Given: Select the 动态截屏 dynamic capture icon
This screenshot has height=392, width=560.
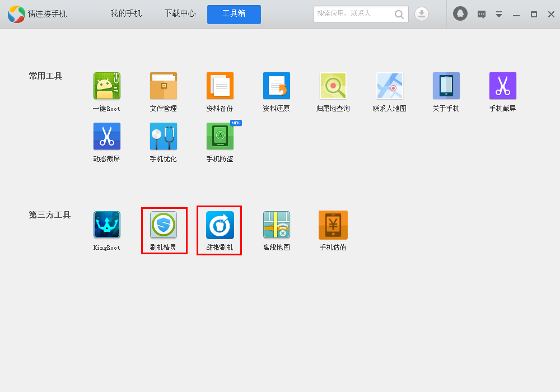Looking at the screenshot, I should coord(107,136).
